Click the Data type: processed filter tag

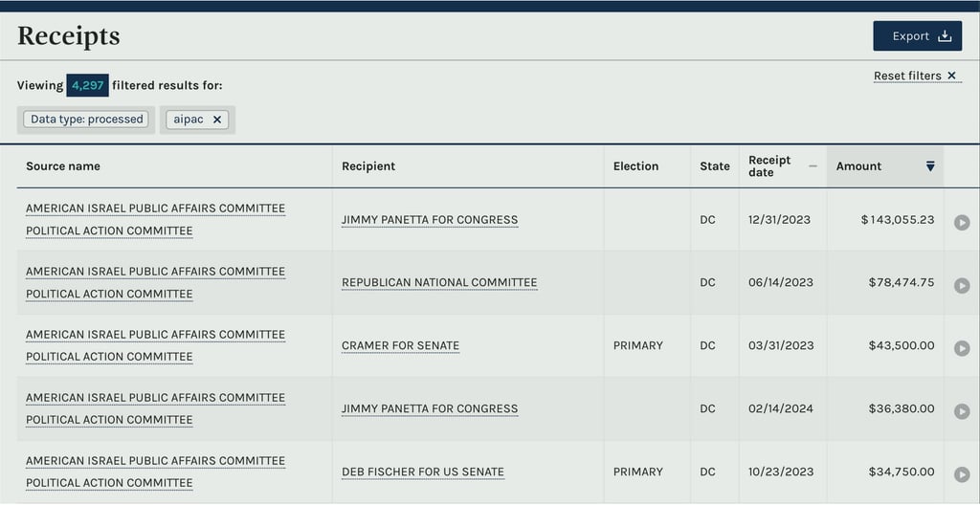(86, 120)
